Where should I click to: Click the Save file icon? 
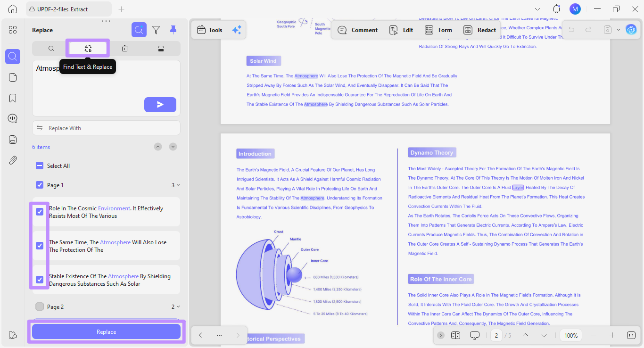608,30
